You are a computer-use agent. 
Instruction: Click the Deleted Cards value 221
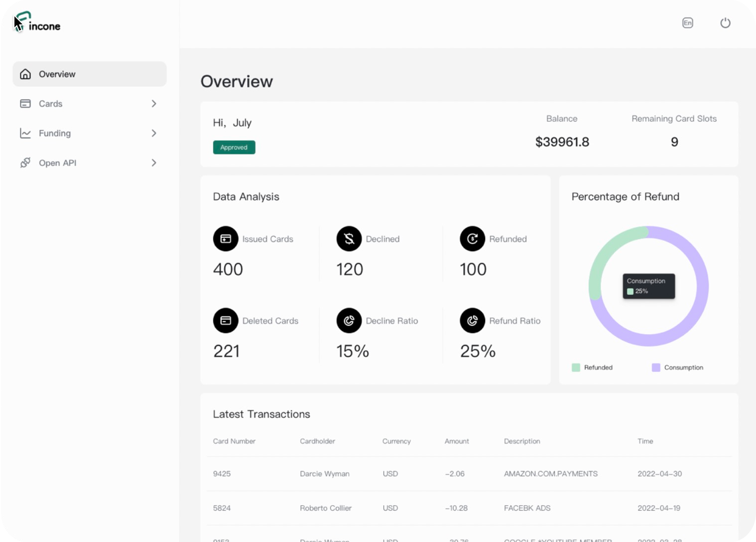[227, 351]
